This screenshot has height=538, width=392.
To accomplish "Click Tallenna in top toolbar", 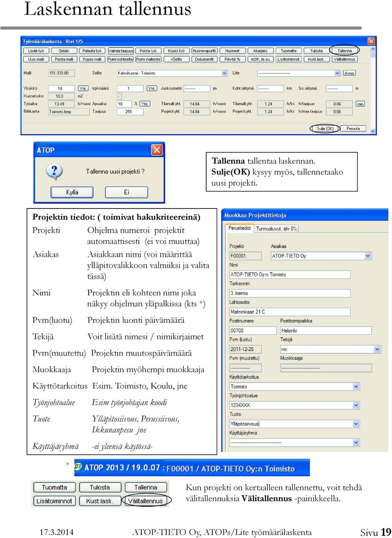I will [345, 51].
